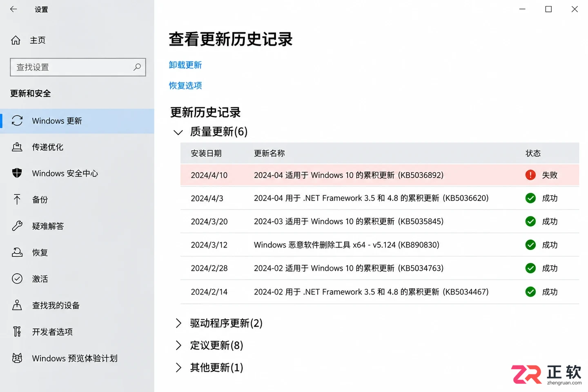Screen dimensions: 588x392
Task: Click the 传递优化 icon
Action: coord(17,147)
